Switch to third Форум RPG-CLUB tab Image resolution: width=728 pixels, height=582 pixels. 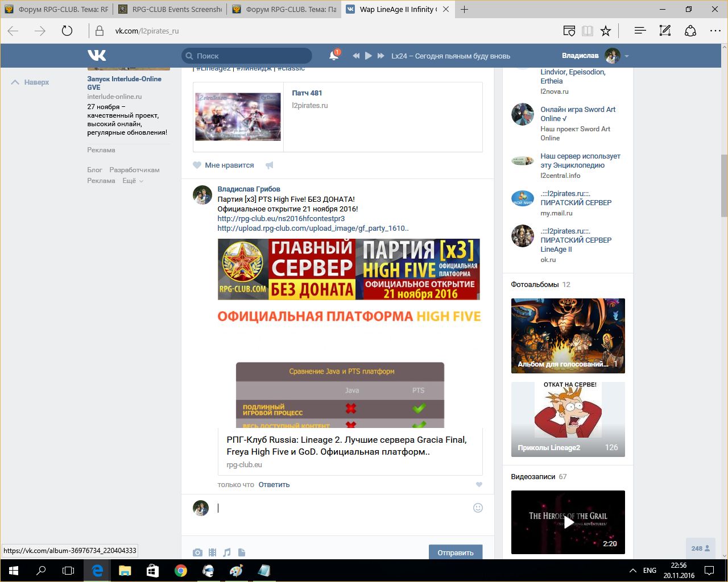pos(284,9)
